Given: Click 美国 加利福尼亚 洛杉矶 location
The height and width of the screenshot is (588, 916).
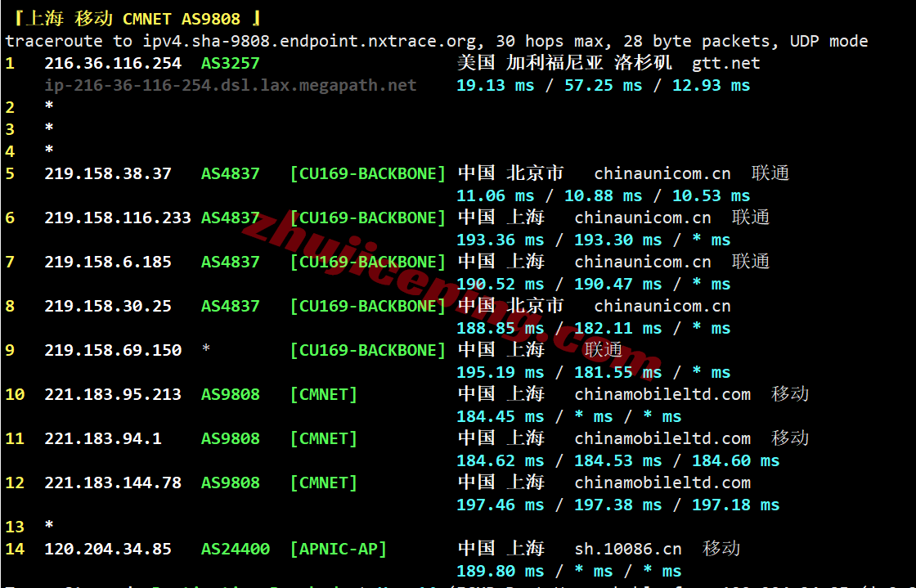Looking at the screenshot, I should 565,63.
